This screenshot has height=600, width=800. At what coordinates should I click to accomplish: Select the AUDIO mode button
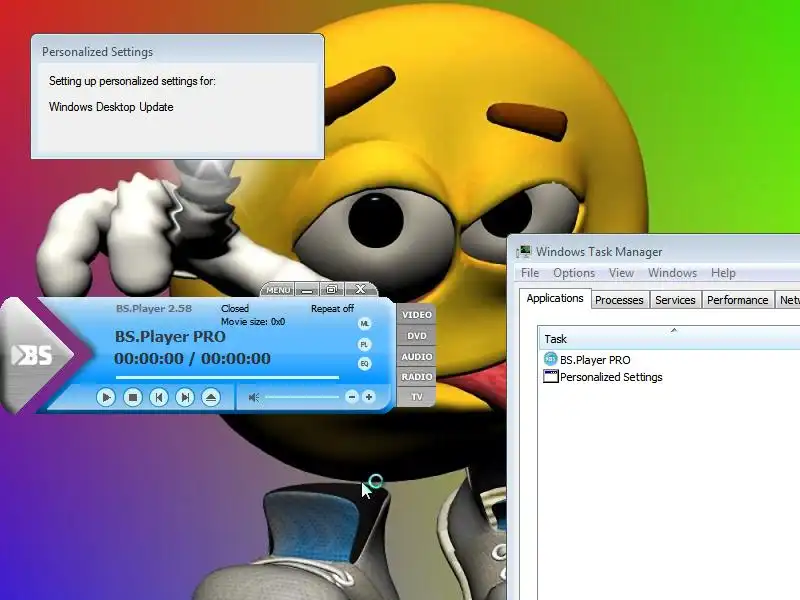click(x=416, y=356)
